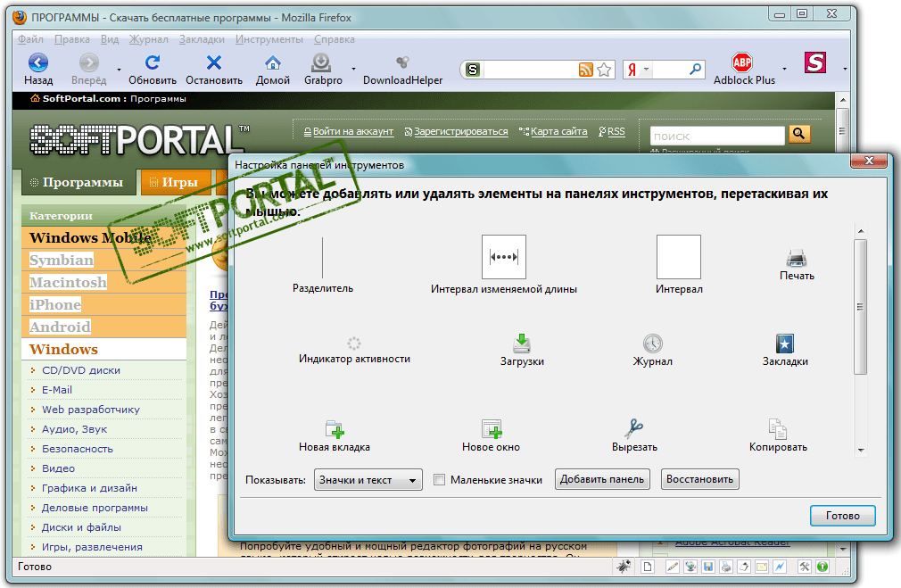Click the red S icon on the toolbar

click(814, 62)
